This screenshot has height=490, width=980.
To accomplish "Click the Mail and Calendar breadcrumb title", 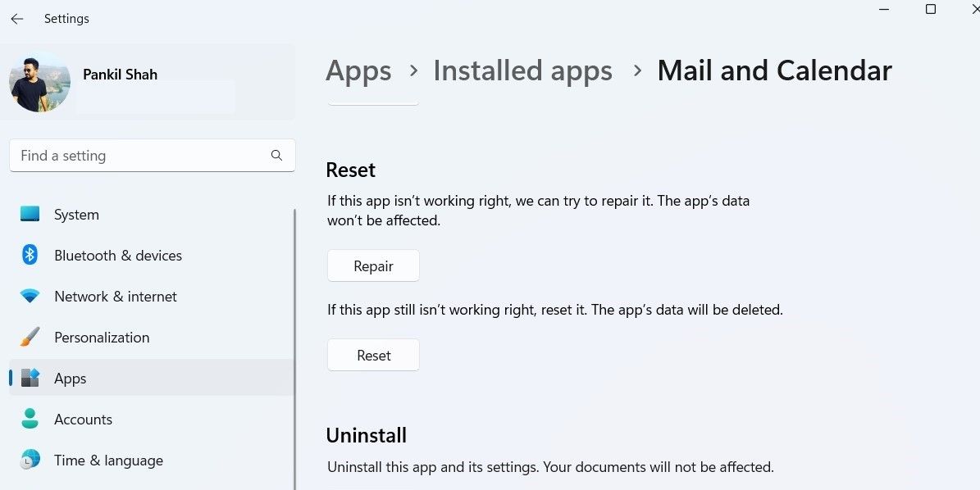I will (x=774, y=70).
